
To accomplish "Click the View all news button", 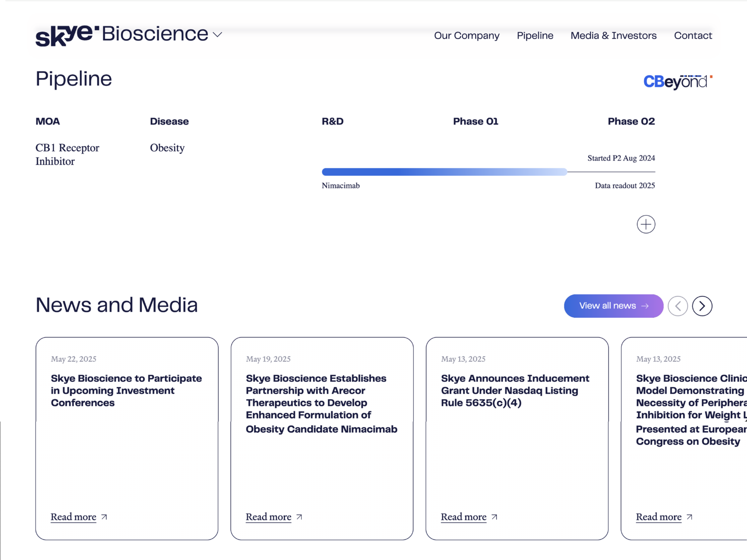I will click(613, 306).
